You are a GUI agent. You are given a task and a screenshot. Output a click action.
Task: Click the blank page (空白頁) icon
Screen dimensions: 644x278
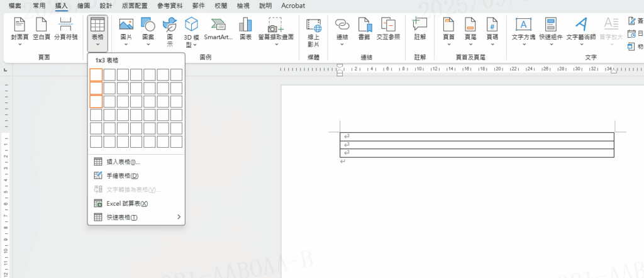[x=42, y=29]
